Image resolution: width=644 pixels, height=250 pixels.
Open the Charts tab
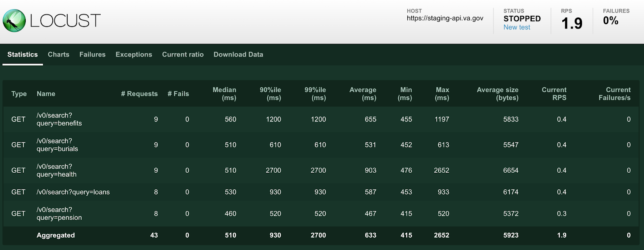click(58, 54)
